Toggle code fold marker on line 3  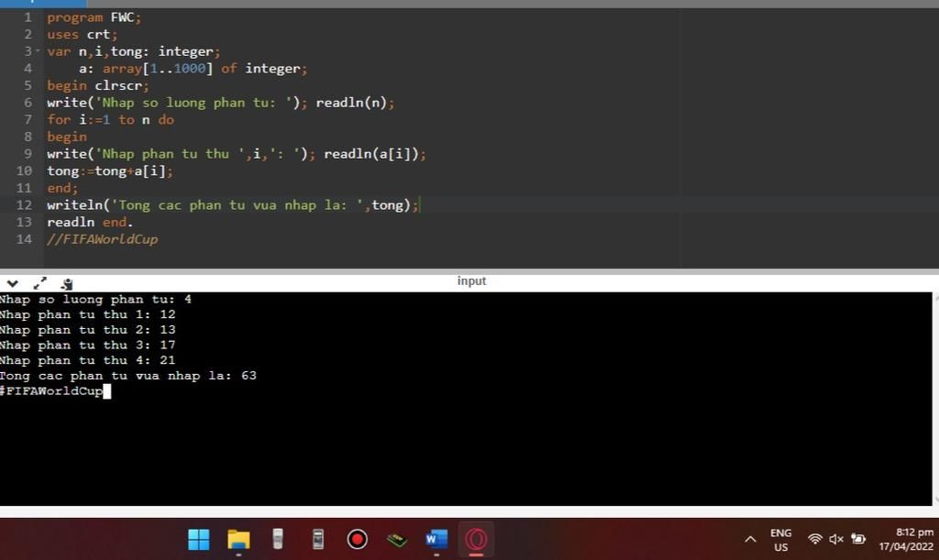point(38,50)
